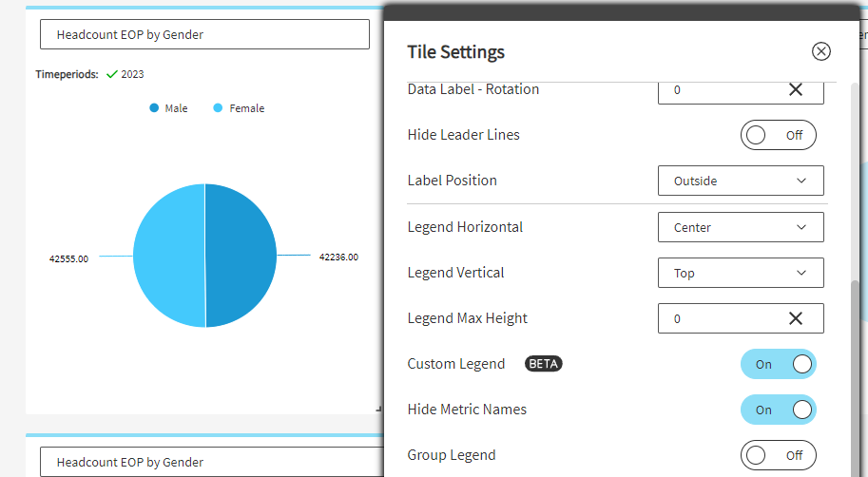Toggle Hide Leader Lines switch
This screenshot has width=868, height=477.
778,135
